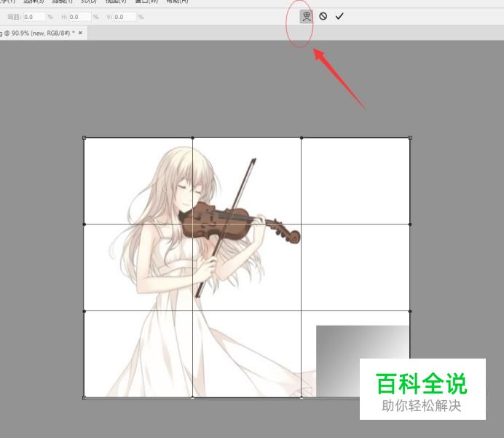The width and height of the screenshot is (504, 438).
Task: Click the top edge control point right of the violin bow
Action: [302, 138]
